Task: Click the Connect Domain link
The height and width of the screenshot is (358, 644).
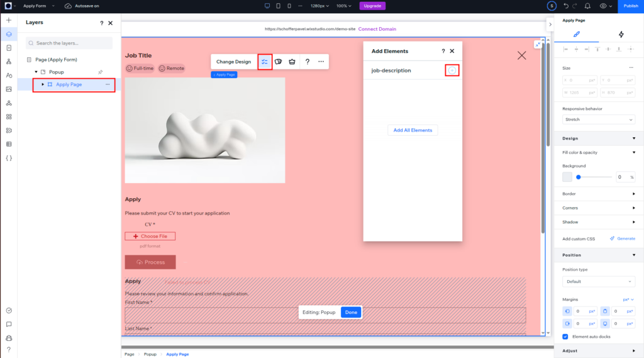Action: [377, 29]
